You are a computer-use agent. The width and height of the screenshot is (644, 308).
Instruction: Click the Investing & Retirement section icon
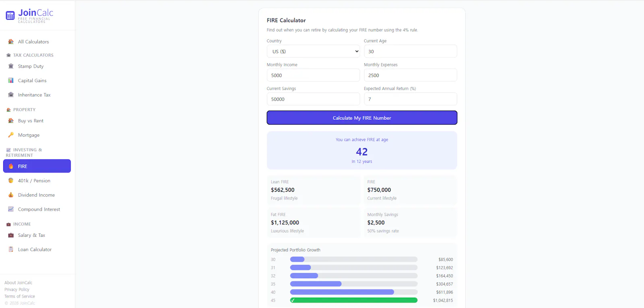click(8, 150)
